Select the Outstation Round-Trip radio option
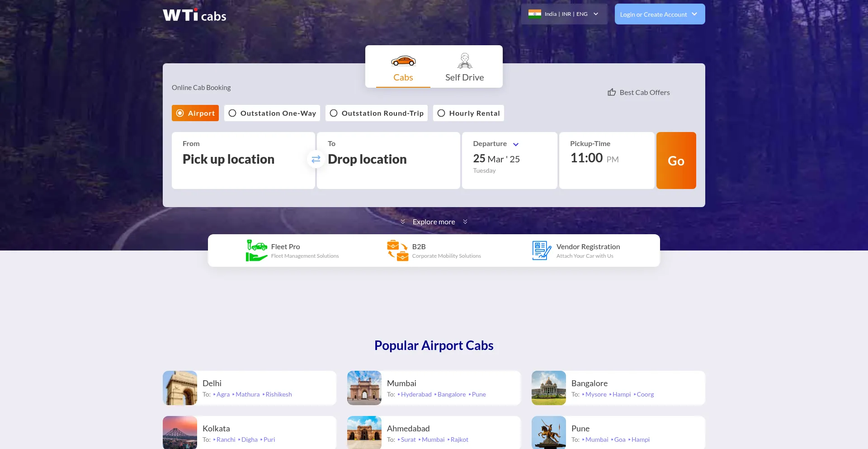This screenshot has height=449, width=868. 334,113
